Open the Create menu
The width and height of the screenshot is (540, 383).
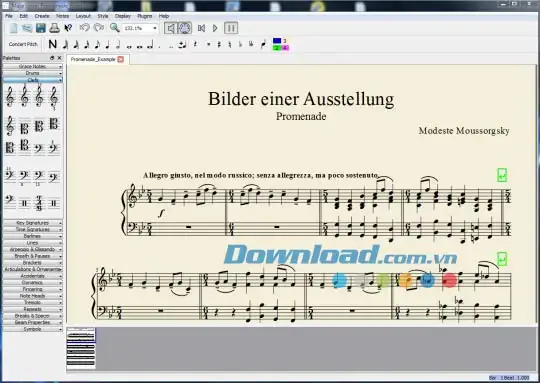42,16
